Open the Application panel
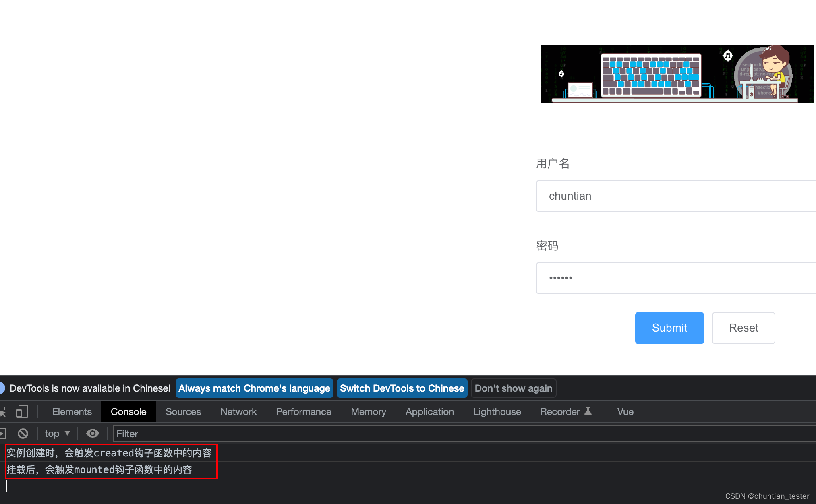This screenshot has width=816, height=504. [429, 411]
